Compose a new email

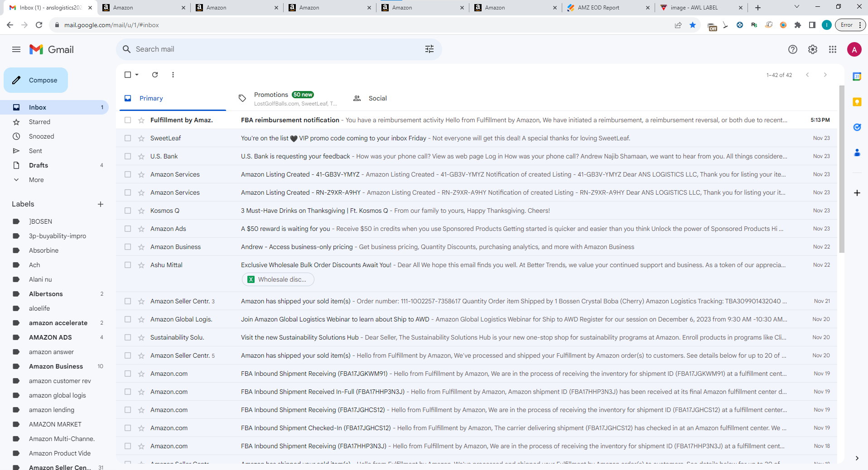36,80
